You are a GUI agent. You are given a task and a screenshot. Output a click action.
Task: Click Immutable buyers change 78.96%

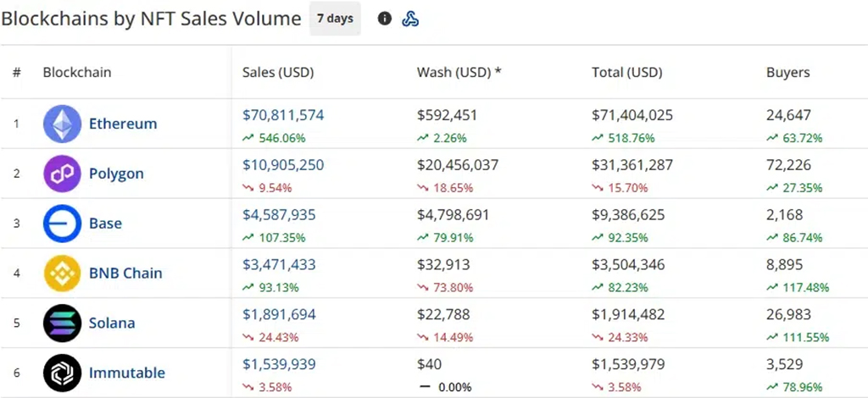794,387
